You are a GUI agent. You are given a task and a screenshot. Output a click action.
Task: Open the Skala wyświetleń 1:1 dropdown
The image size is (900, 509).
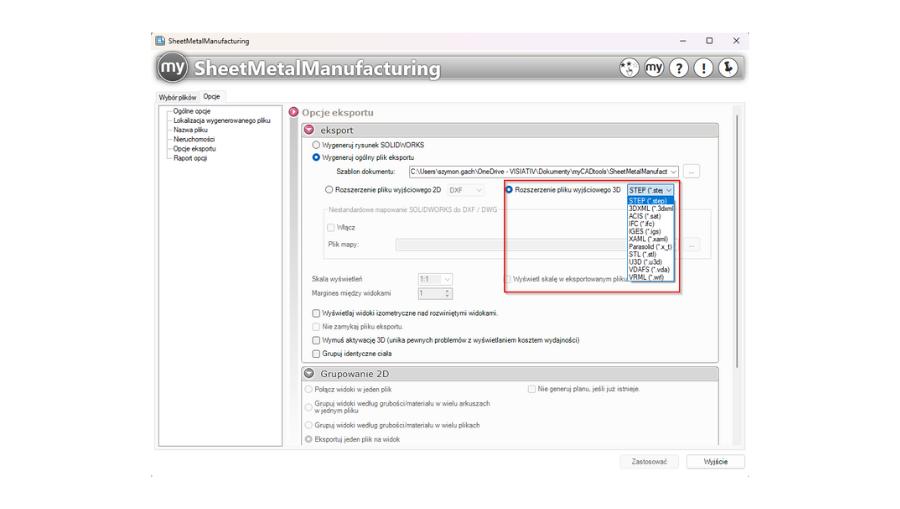pyautogui.click(x=435, y=279)
